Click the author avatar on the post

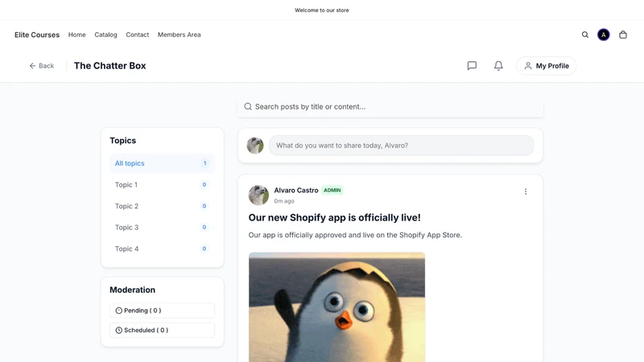point(258,195)
